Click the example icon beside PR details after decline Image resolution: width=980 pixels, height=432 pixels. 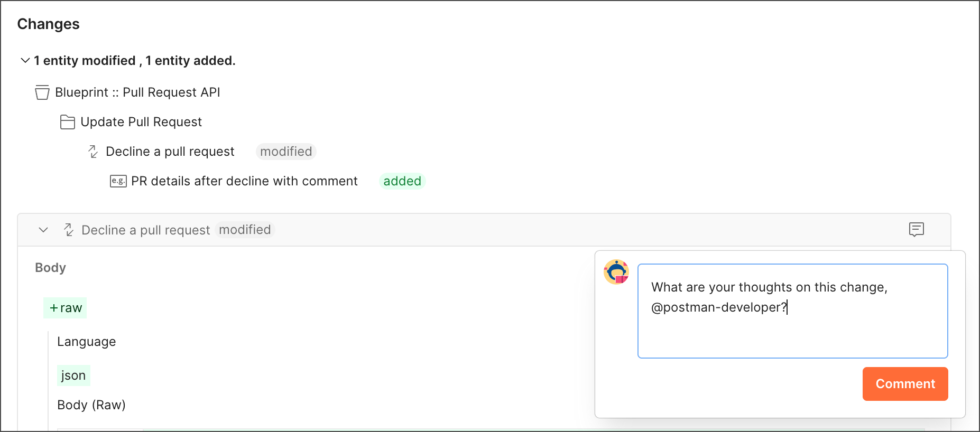tap(118, 181)
